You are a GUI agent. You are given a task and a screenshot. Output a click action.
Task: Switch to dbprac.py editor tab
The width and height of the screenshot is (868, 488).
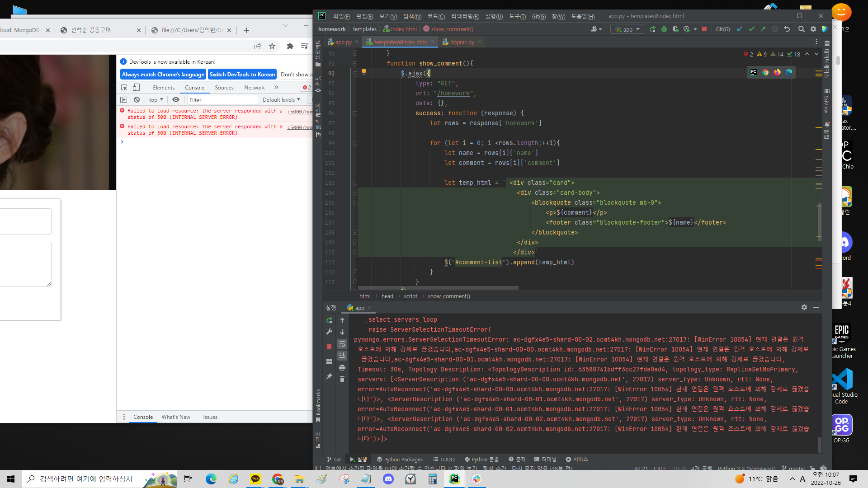tap(462, 42)
